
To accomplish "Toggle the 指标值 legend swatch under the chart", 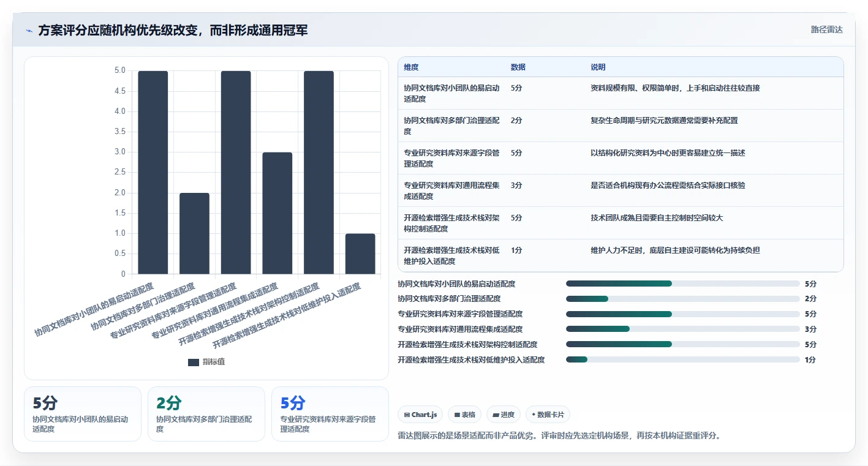I will (194, 362).
